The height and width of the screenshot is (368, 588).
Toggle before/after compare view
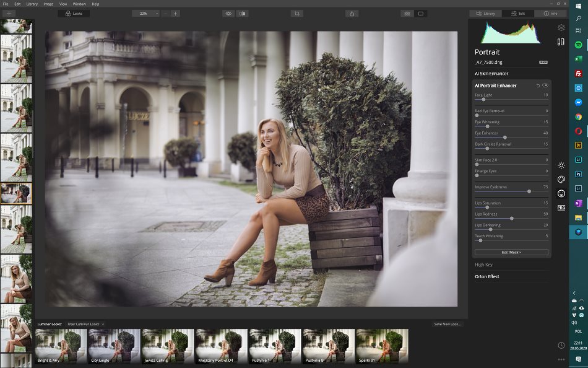pos(242,14)
